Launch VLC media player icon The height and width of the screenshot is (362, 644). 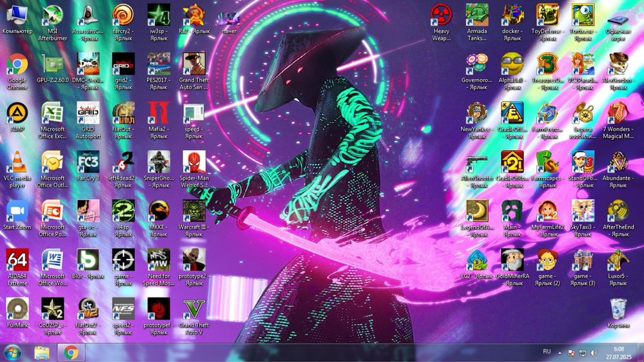tap(17, 162)
